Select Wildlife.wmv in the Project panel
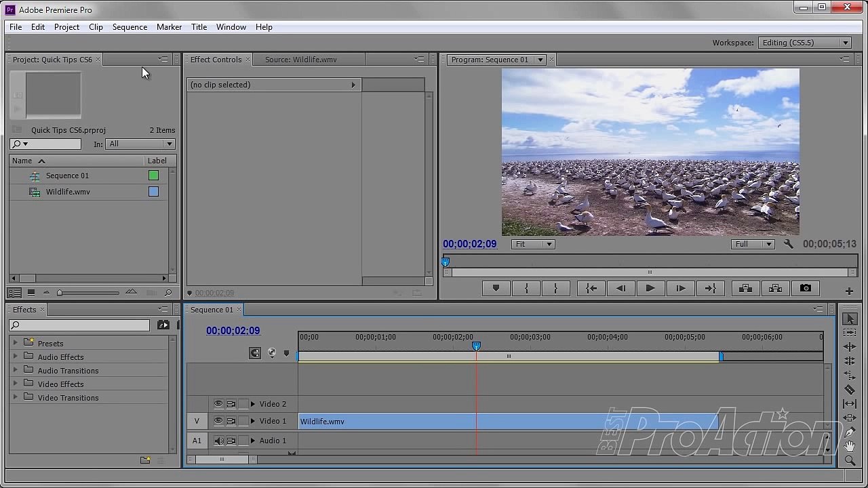 pos(68,192)
